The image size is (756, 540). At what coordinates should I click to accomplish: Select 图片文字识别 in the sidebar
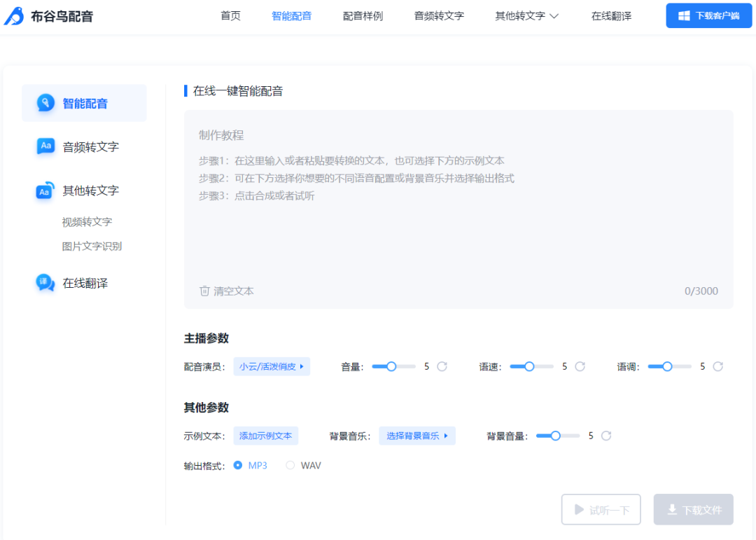(x=92, y=246)
